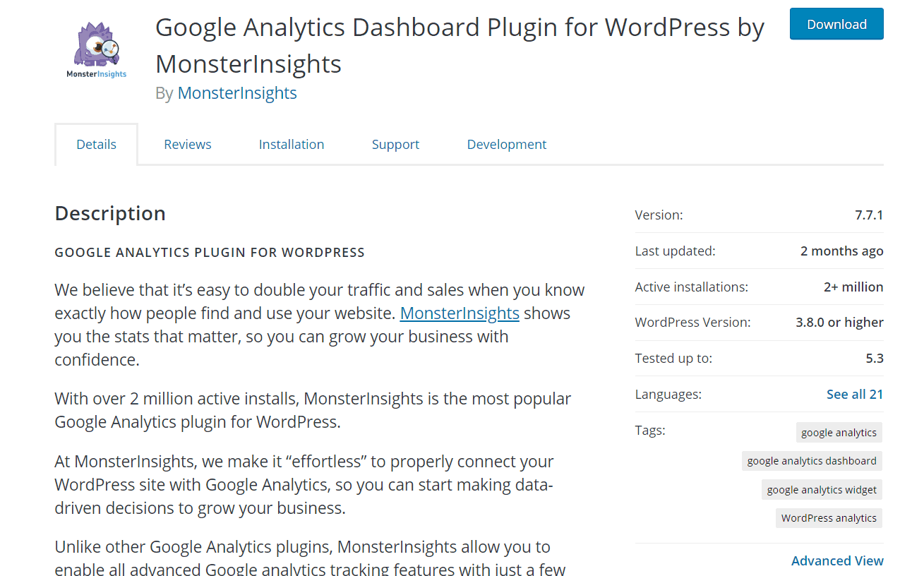This screenshot has height=576, width=924.
Task: Click paragraph starting 'We believe that it's easy'
Action: pos(320,325)
